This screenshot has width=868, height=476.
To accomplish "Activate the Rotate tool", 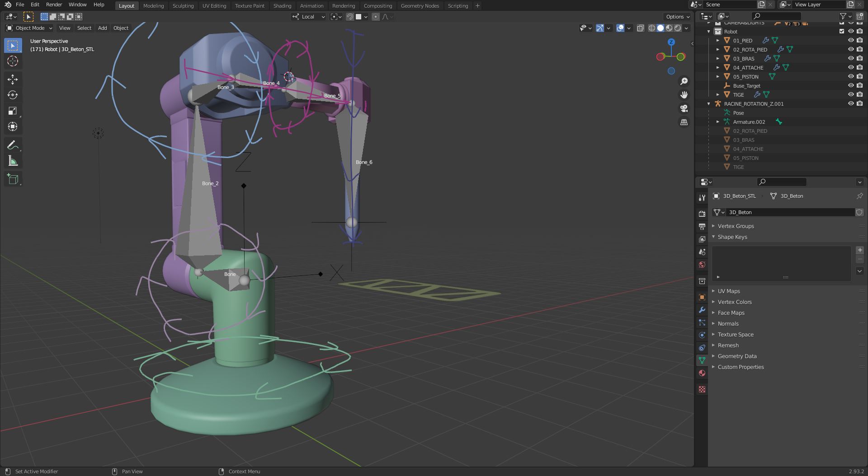I will [13, 95].
